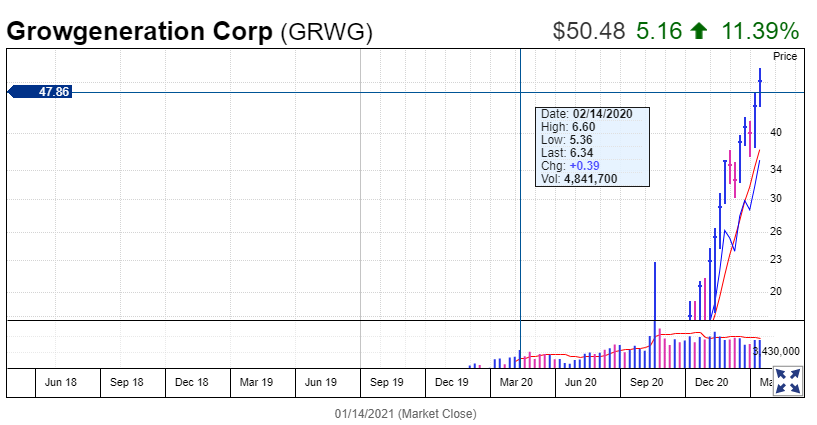Screen dimensions: 817x425
Task: Click the Price axis label
Action: tap(785, 56)
